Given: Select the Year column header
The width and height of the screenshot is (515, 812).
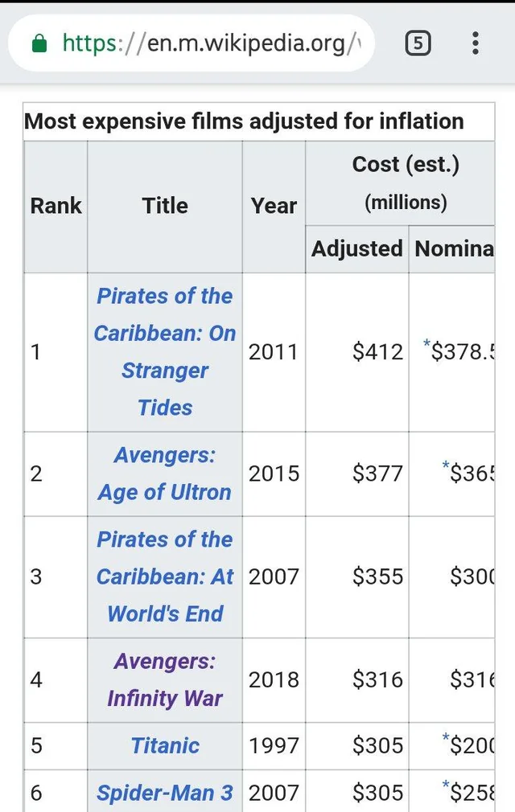Looking at the screenshot, I should (273, 205).
